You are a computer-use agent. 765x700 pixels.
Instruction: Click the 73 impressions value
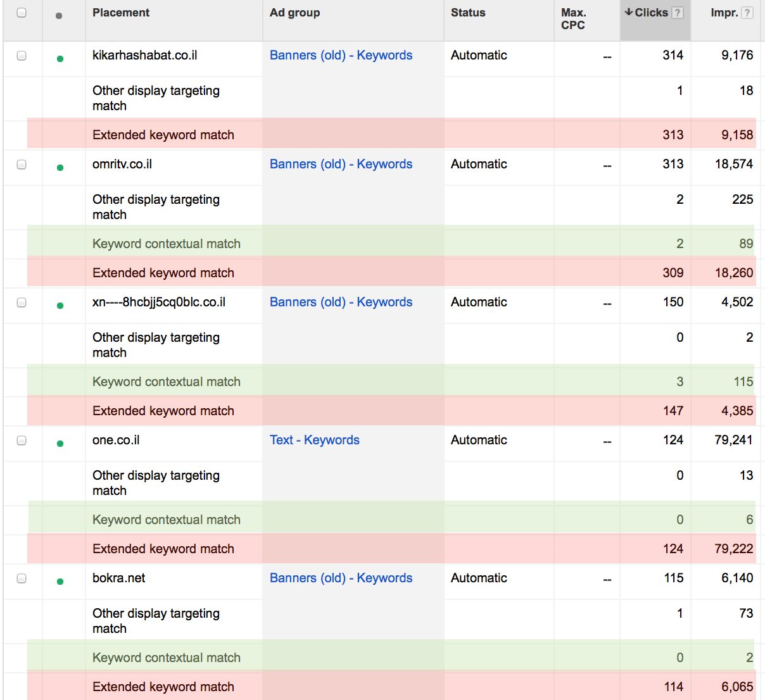746,613
